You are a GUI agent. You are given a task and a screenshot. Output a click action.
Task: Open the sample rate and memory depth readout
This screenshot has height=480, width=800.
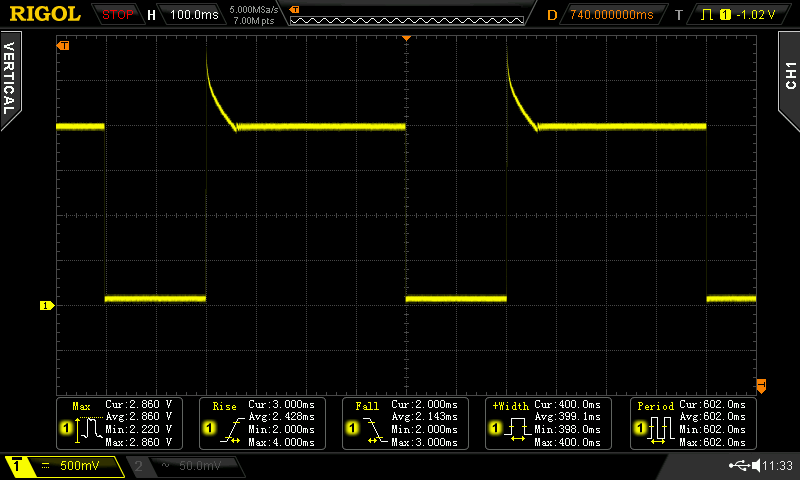point(248,15)
